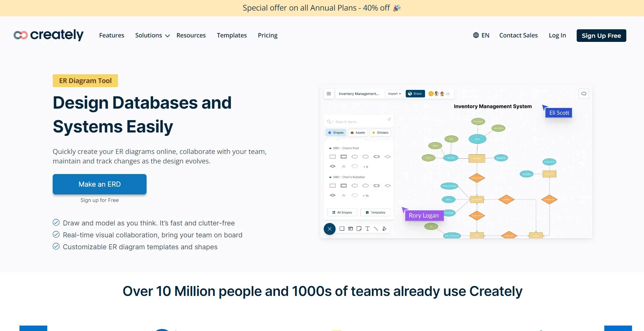644x331 pixels.
Task: Go to Templates in the top navigation
Action: 232,35
